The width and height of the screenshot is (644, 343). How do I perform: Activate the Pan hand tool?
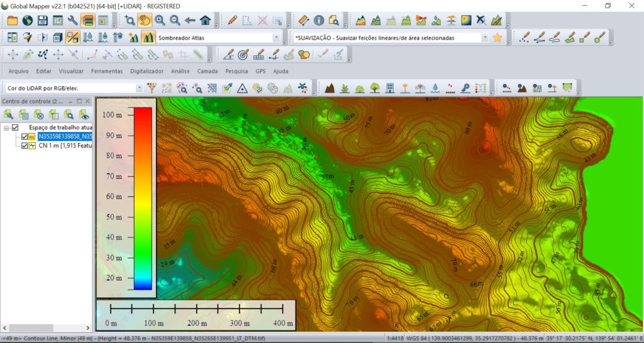pyautogui.click(x=145, y=20)
